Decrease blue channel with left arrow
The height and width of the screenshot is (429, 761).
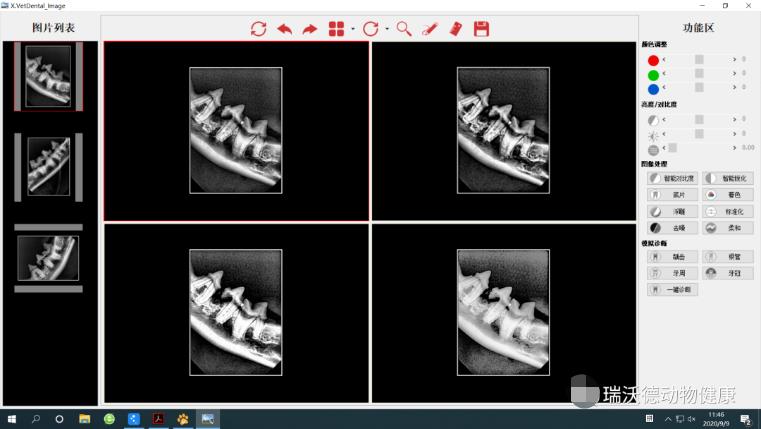click(x=664, y=87)
